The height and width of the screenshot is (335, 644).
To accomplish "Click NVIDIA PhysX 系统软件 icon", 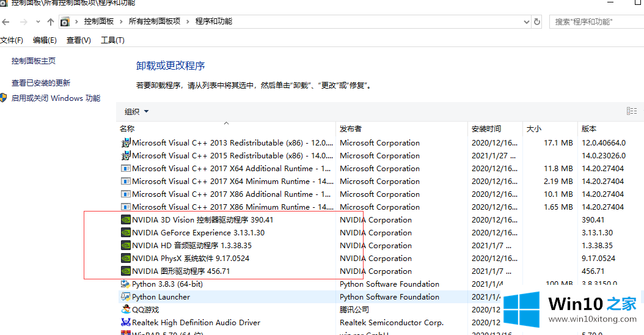I will point(126,258).
